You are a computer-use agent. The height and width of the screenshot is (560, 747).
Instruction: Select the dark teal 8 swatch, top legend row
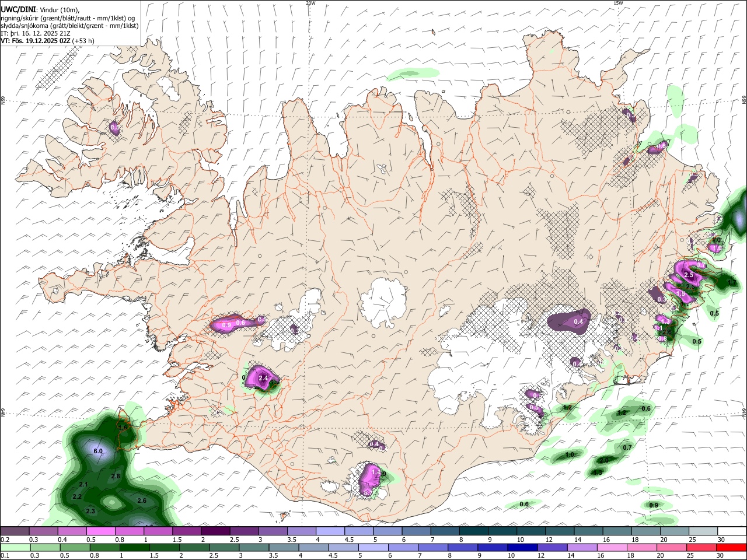[473, 531]
